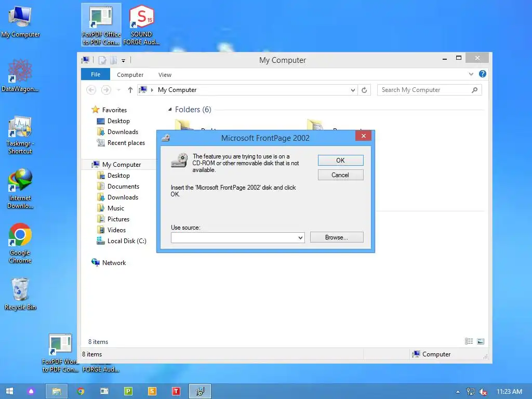Open the File tab in My Computer
Image resolution: width=532 pixels, height=399 pixels.
point(96,74)
